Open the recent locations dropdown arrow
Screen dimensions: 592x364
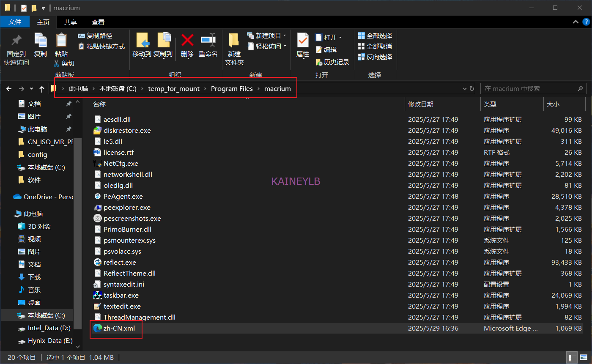tap(32, 89)
